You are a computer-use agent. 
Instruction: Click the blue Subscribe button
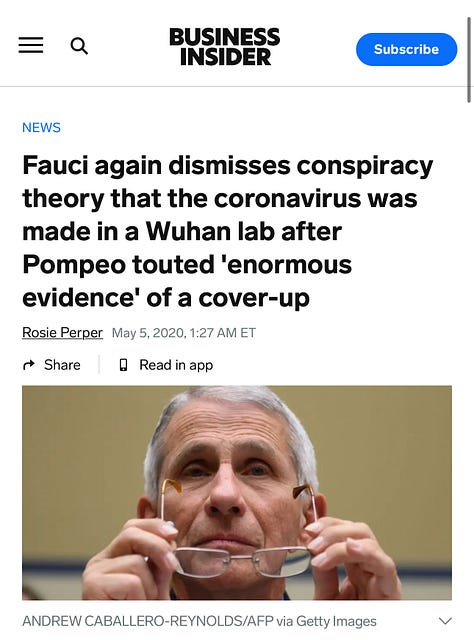[406, 49]
